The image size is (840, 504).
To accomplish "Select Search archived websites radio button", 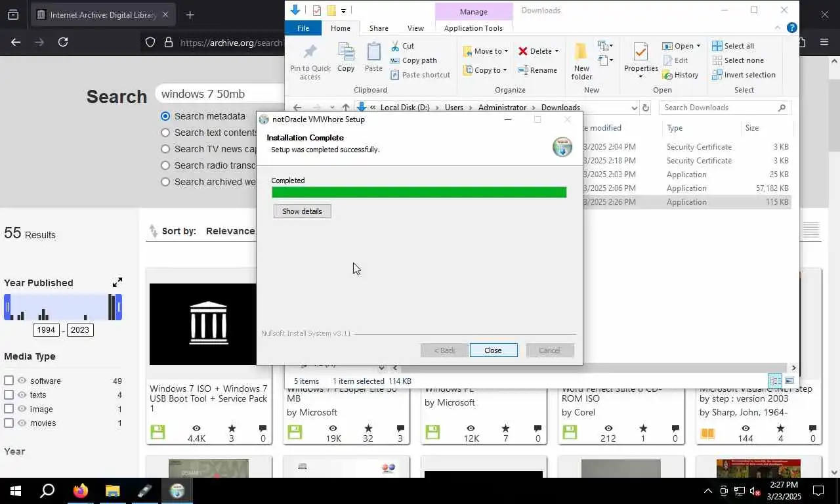I will (x=165, y=182).
